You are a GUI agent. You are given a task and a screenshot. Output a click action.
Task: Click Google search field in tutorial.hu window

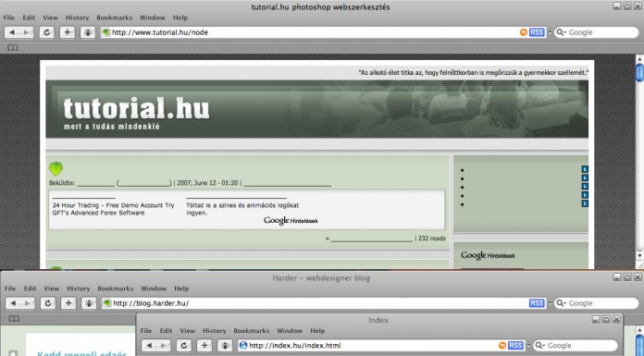pos(597,32)
